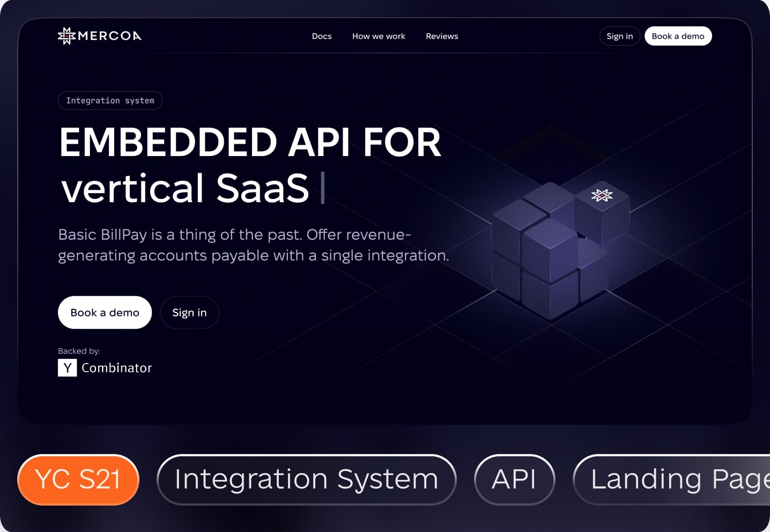
Task: Click the EMBEDDED API FOR headline
Action: click(250, 142)
